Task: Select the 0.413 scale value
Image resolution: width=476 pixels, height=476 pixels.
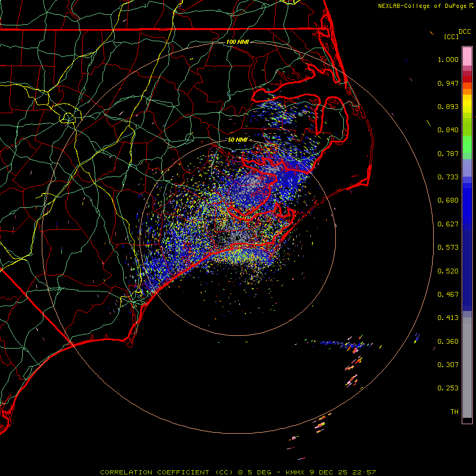Action: pos(448,318)
